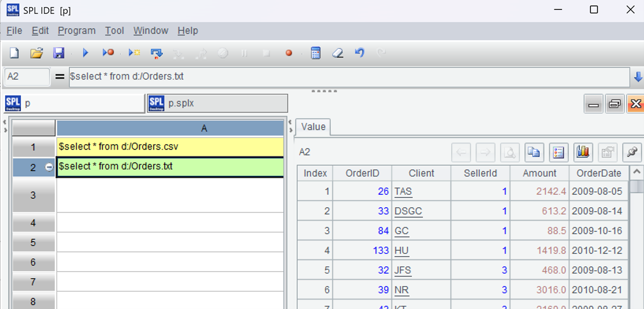Collapse row 2 using the minus toggle
The height and width of the screenshot is (309, 644).
pos(49,167)
